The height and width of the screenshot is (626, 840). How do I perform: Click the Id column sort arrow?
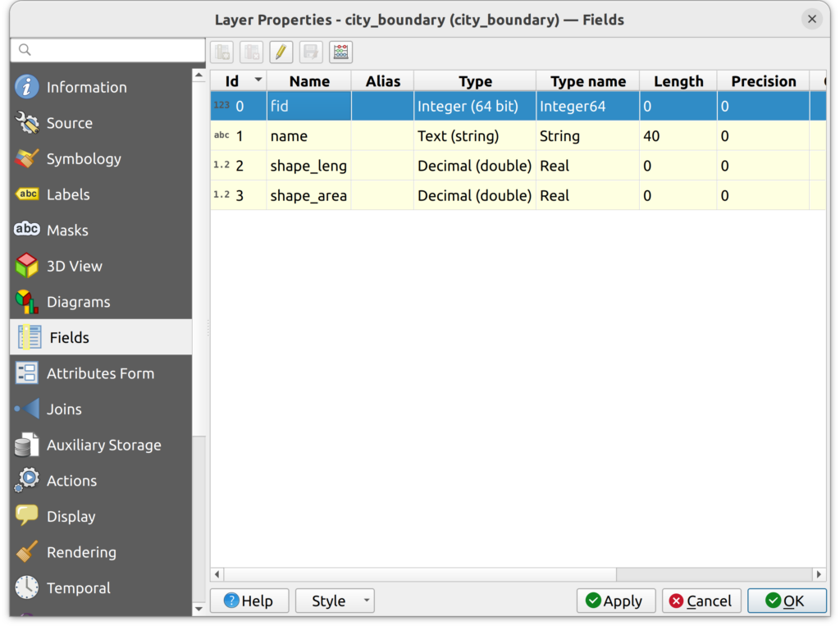pyautogui.click(x=259, y=80)
